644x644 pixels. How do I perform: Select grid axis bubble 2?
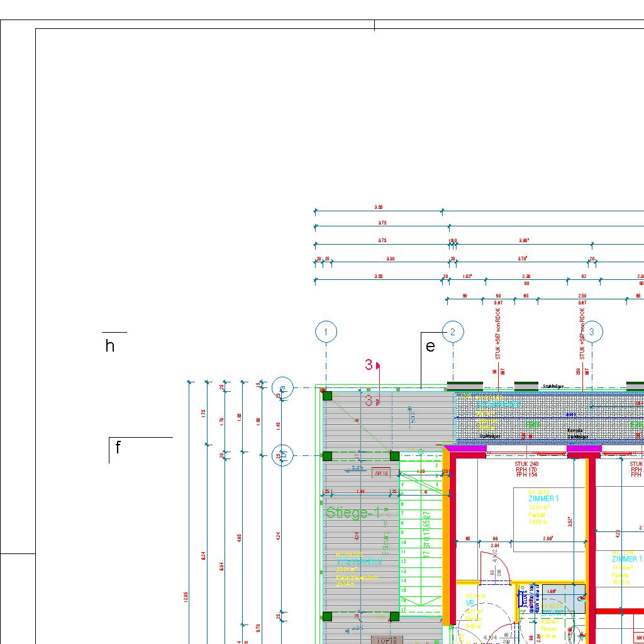coord(453,331)
